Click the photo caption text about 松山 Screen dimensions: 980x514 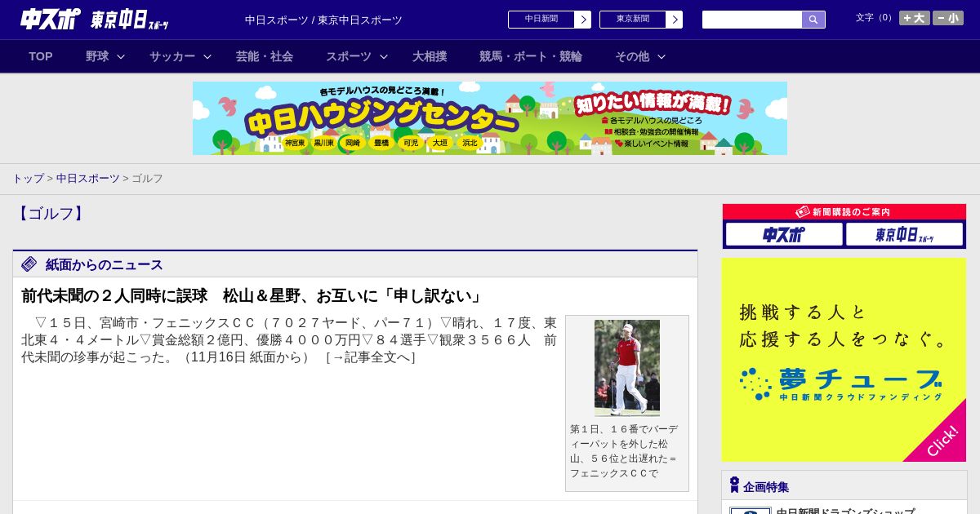[x=625, y=451]
